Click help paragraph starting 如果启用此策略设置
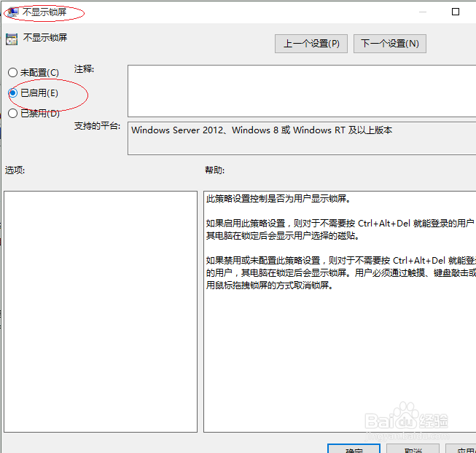This screenshot has height=453, width=476. click(x=340, y=229)
